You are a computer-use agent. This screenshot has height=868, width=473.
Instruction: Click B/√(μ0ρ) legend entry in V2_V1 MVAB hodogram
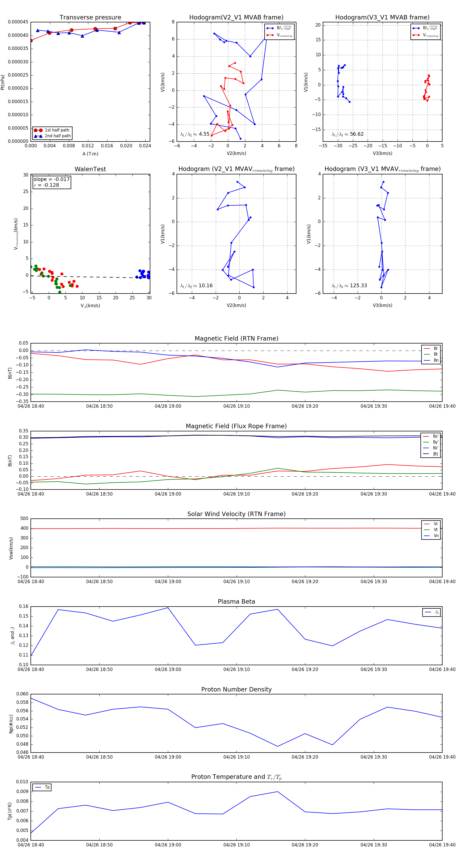tap(279, 28)
